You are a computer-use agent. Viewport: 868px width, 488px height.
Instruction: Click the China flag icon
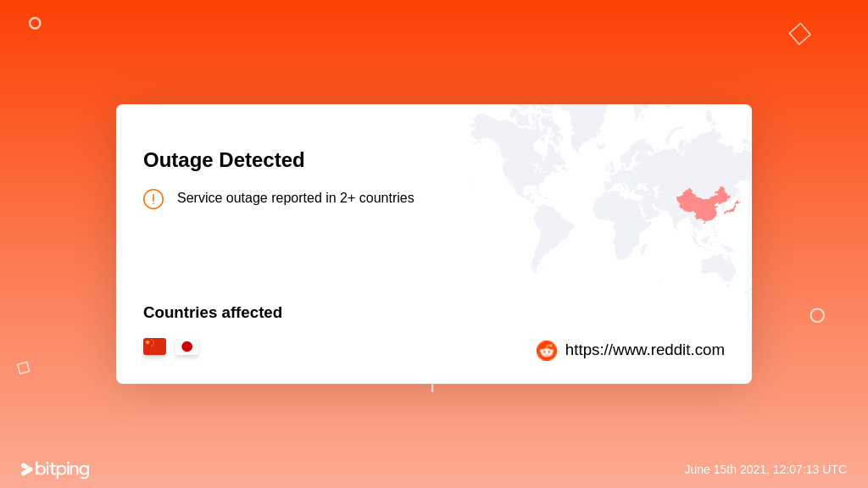pos(154,347)
